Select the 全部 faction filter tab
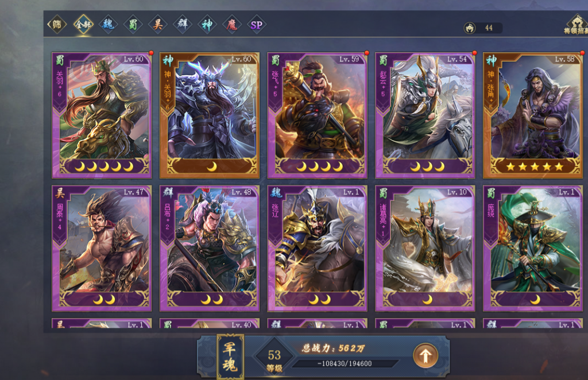Screen dimensions: 588x380 pos(83,24)
